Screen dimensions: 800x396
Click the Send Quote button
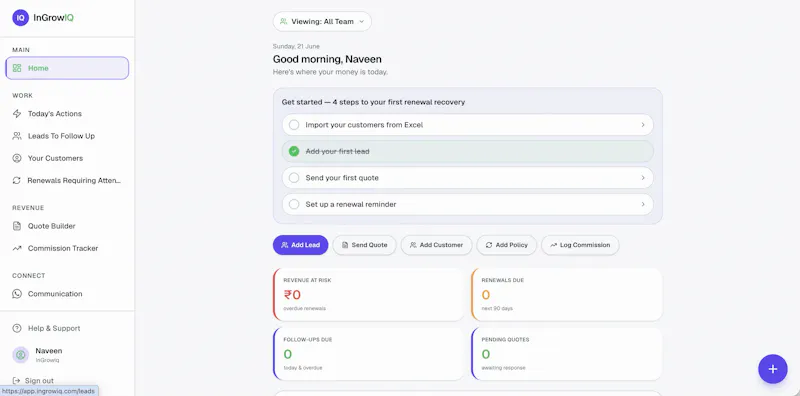(364, 245)
